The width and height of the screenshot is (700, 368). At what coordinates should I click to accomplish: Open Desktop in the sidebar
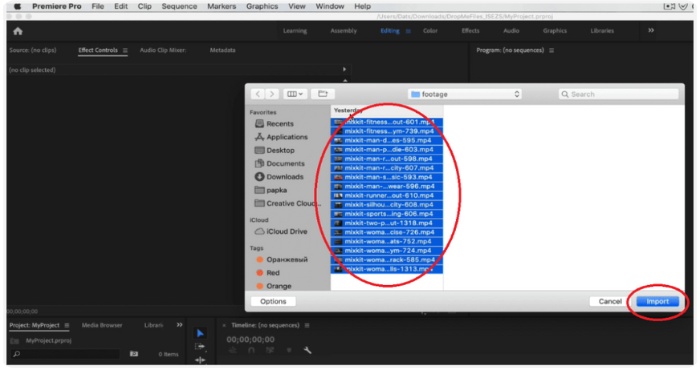point(275,151)
